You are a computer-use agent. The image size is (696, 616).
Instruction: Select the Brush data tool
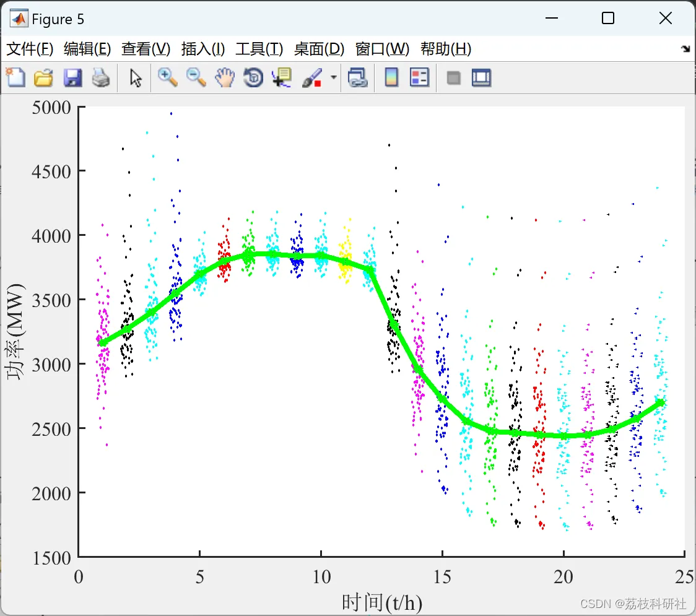coord(311,78)
